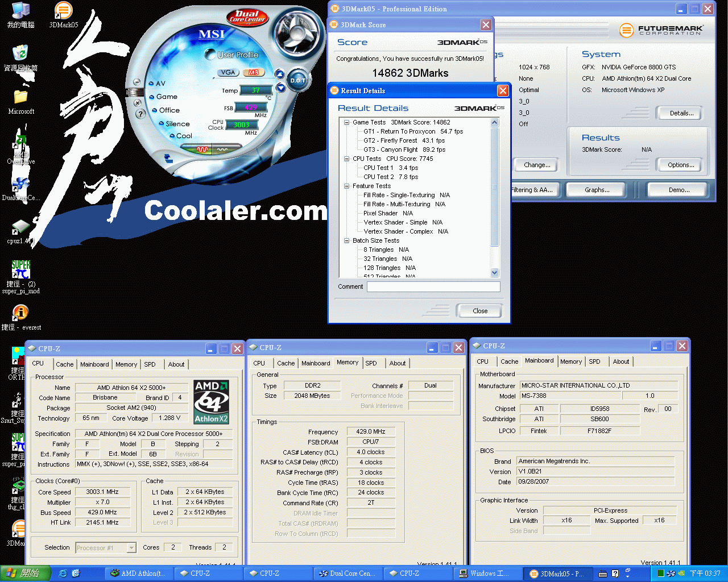Viewport: 728px width, 582px height.
Task: Open SPD tab in CPU-Z window showing Timings
Action: pos(371,363)
